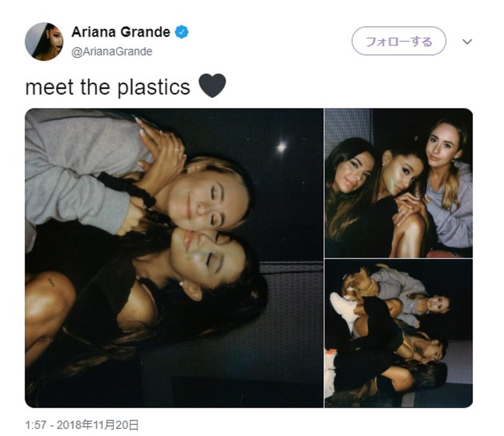Click the 1:57 tweet time
The height and width of the screenshot is (436, 504).
click(35, 425)
